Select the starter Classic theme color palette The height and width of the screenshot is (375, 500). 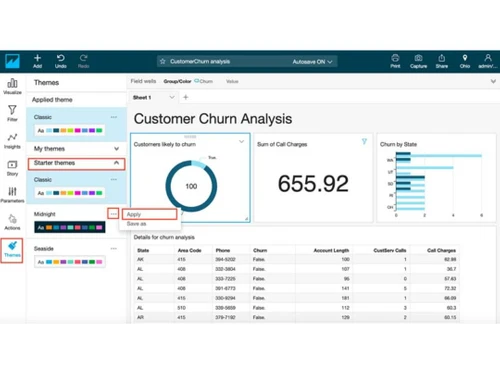70,193
